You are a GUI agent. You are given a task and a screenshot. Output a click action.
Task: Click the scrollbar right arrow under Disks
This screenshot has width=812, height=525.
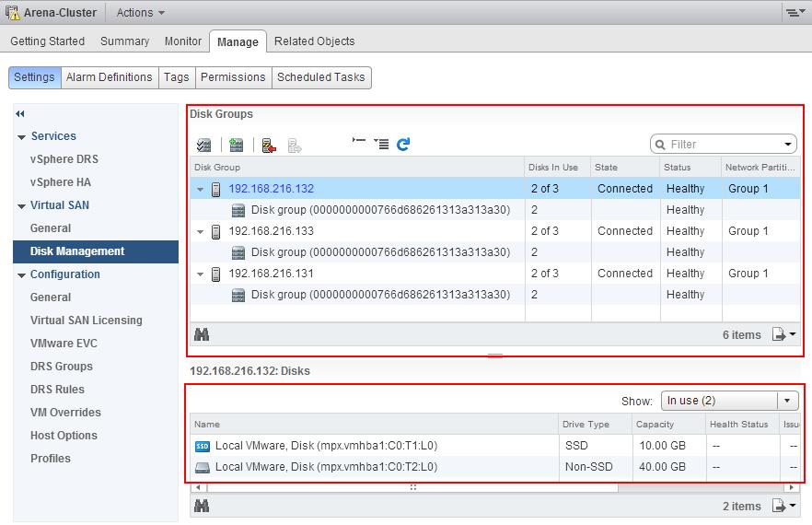[x=791, y=487]
